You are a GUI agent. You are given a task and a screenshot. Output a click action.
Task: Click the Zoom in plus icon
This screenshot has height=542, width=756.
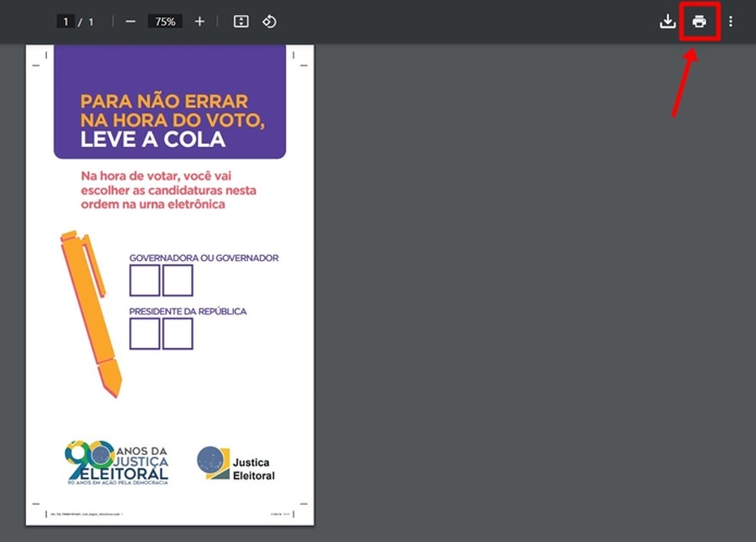[x=199, y=21]
